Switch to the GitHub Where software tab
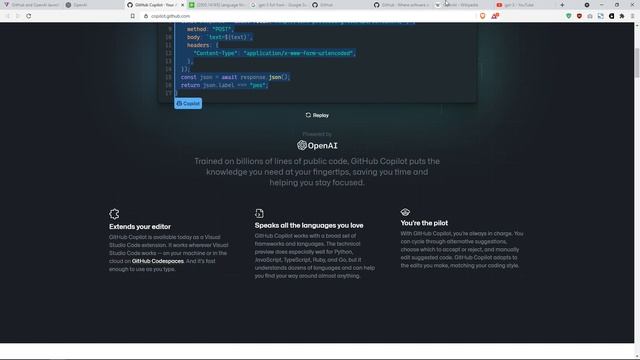640x360 pixels. pyautogui.click(x=402, y=5)
